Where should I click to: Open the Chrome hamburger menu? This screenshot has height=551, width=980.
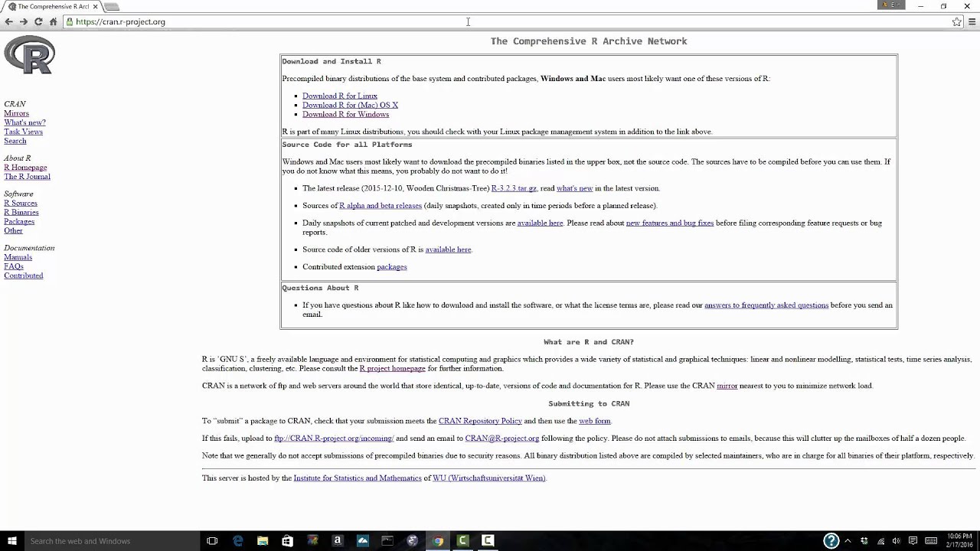tap(972, 21)
